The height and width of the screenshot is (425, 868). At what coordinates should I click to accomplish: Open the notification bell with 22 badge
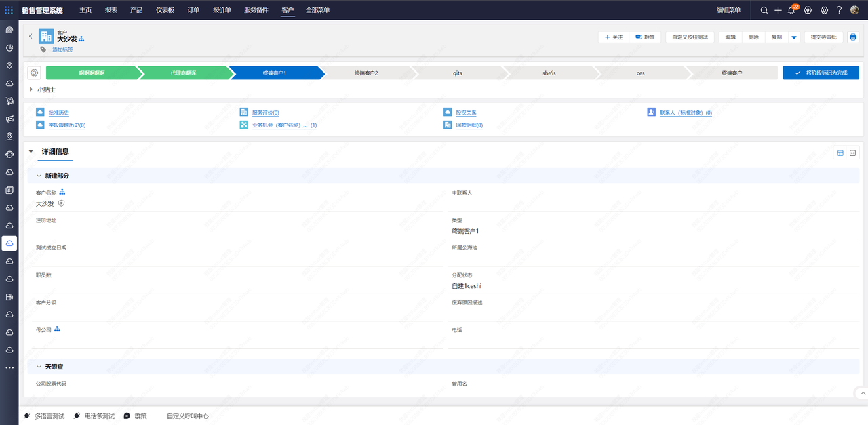(791, 10)
